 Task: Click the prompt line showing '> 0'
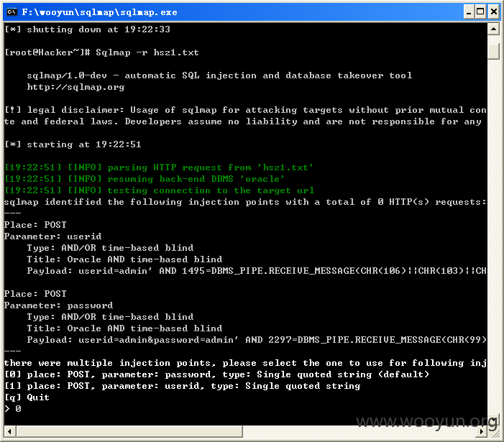tap(13, 409)
